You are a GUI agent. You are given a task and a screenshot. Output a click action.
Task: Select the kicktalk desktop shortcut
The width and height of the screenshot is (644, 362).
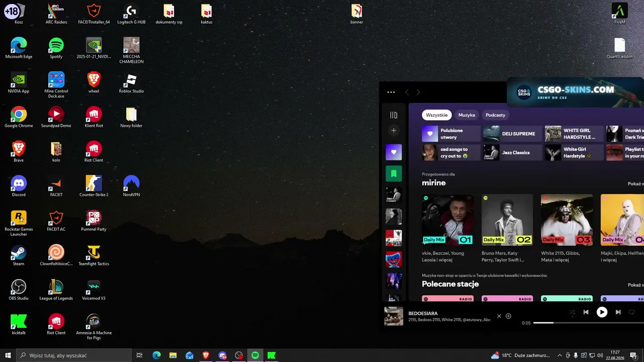click(19, 324)
